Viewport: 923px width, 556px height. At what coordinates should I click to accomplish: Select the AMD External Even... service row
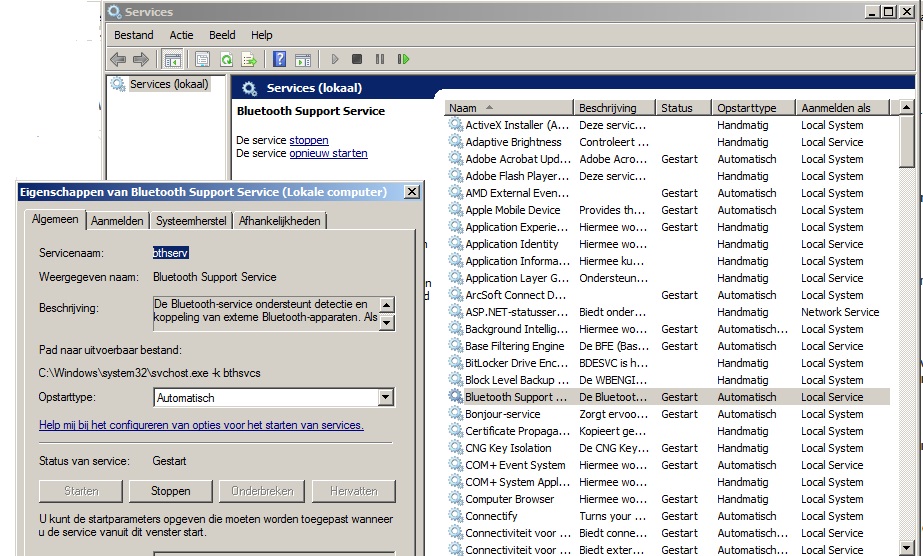(668, 193)
